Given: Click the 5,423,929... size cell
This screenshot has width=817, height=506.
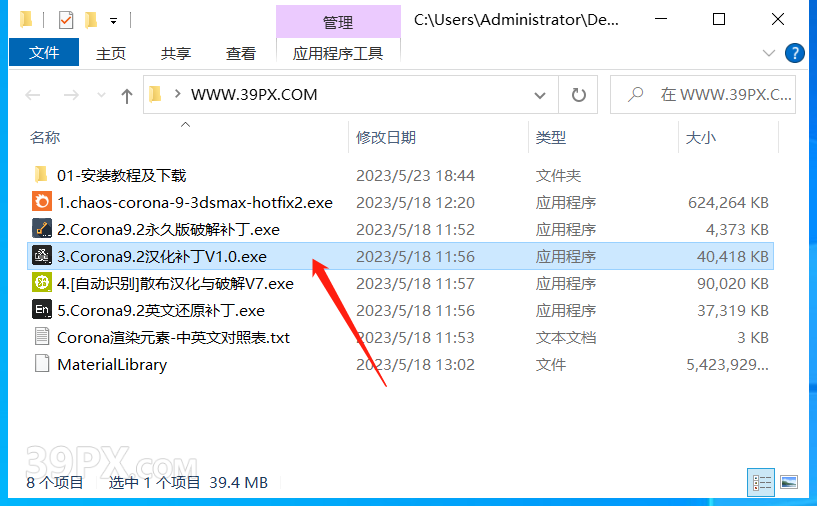Looking at the screenshot, I should 727,365.
